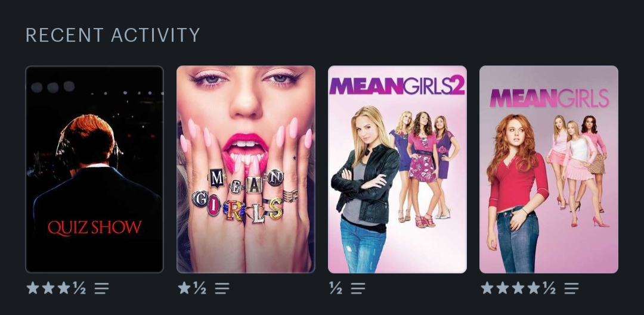
Task: Open review icon beneath the ringed-hands Mean Girls poster
Action: [x=222, y=288]
